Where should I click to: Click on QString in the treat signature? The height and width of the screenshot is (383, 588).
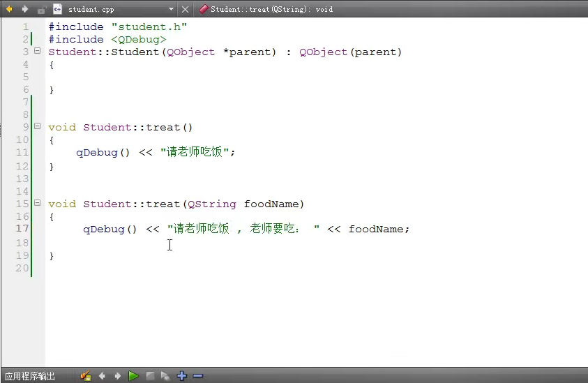pos(212,204)
